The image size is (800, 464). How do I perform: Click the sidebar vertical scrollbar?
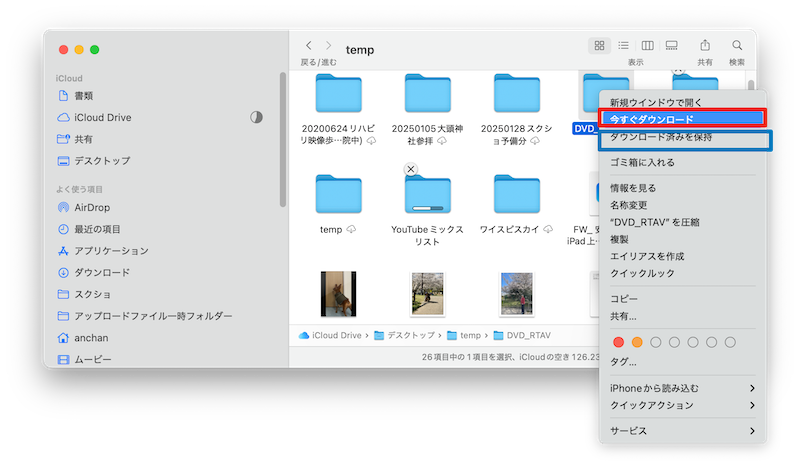coord(283,140)
